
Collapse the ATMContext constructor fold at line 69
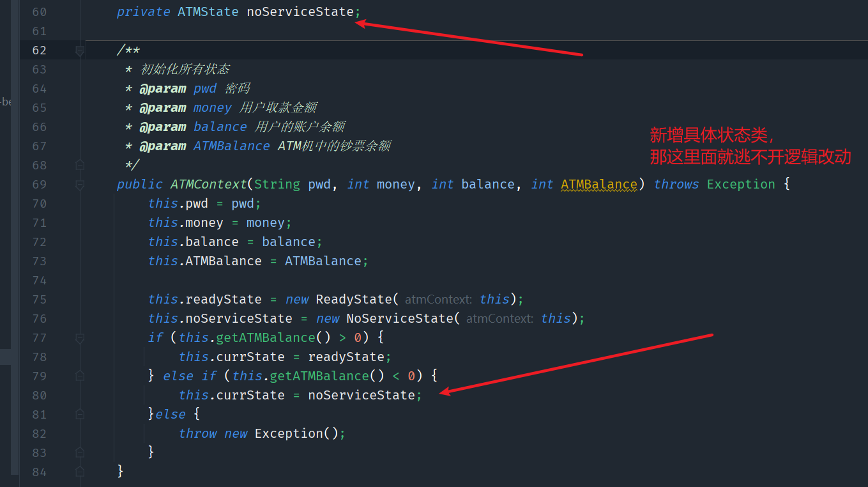80,184
